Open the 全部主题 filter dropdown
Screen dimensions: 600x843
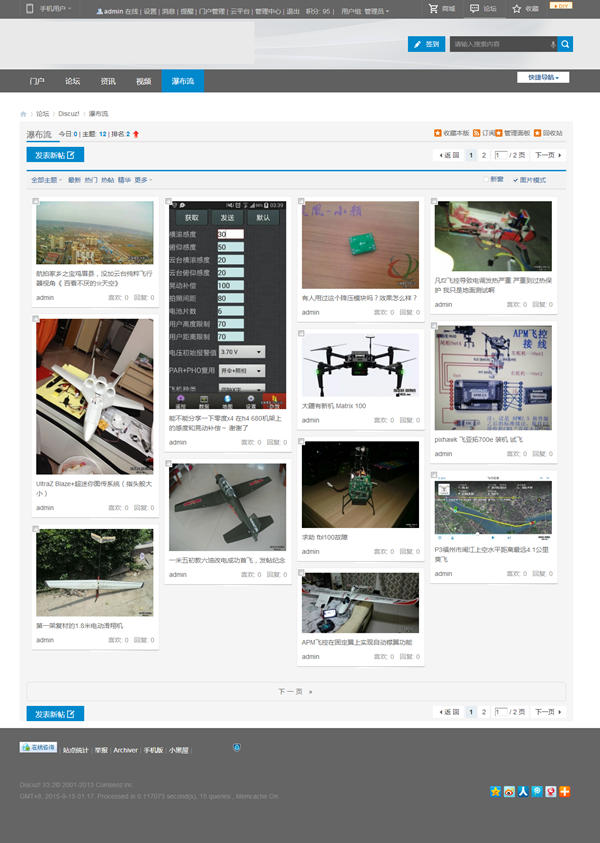click(46, 180)
